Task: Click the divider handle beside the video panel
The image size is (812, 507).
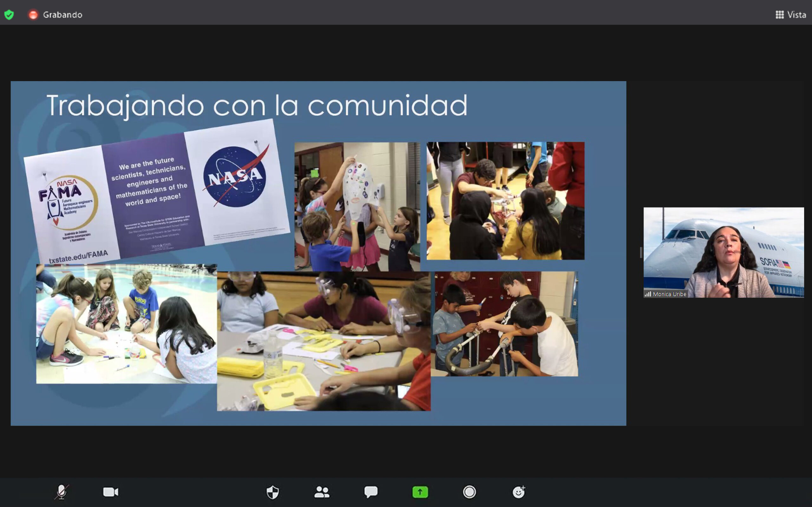Action: pyautogui.click(x=641, y=253)
